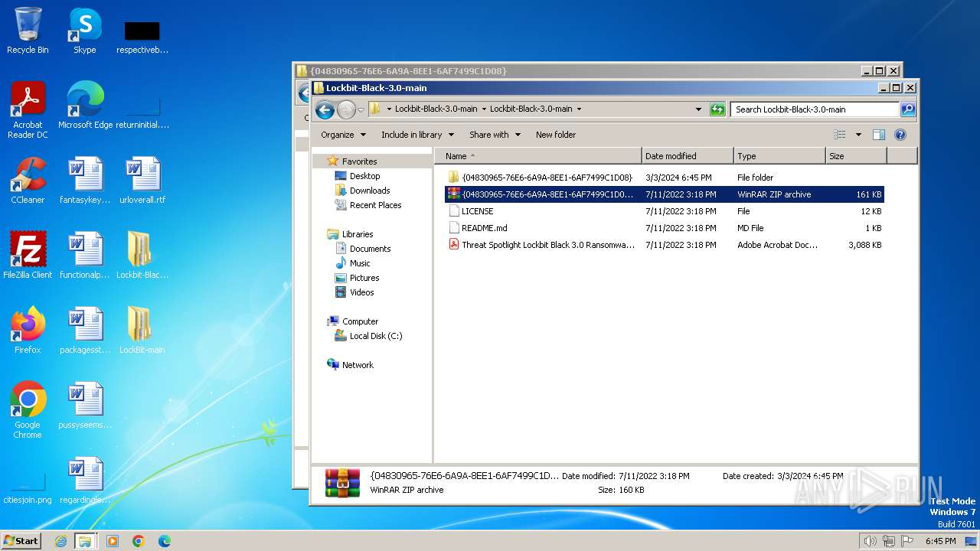This screenshot has height=551, width=980.
Task: Click the Chrome icon in taskbar
Action: pos(139,541)
